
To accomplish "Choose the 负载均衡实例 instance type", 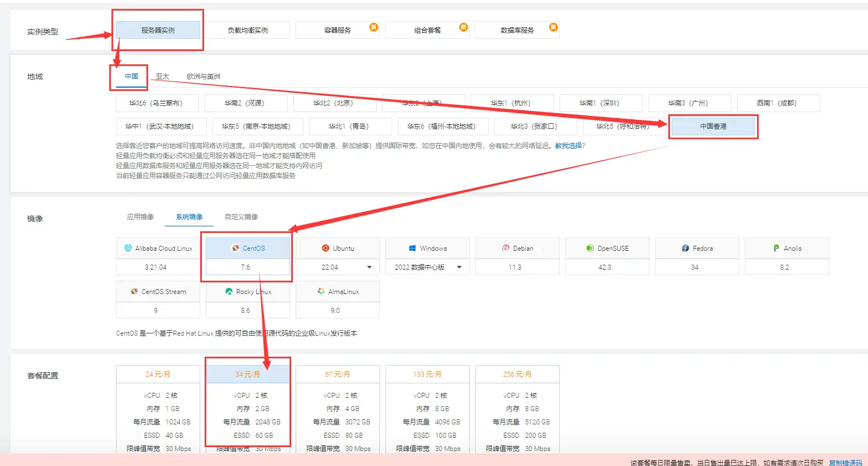I will pos(248,30).
